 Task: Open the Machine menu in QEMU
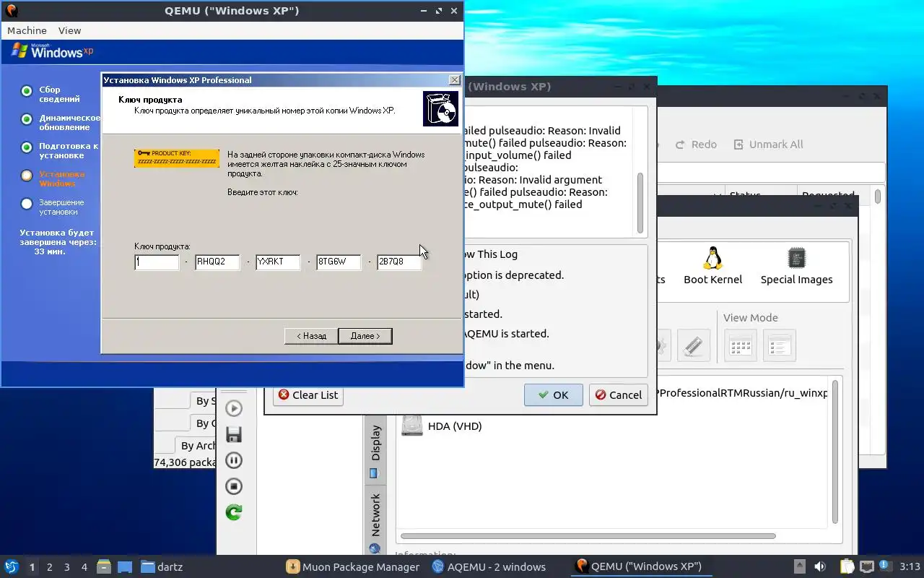[x=27, y=30]
